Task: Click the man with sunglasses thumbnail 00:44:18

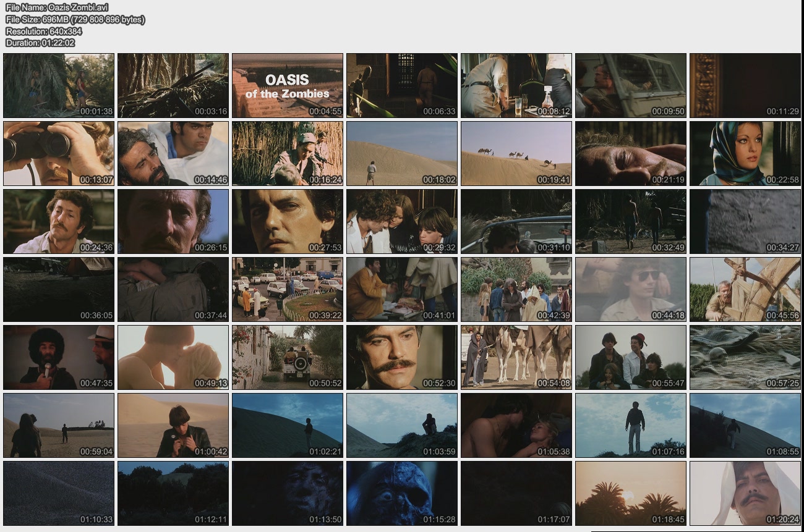Action: pyautogui.click(x=631, y=289)
